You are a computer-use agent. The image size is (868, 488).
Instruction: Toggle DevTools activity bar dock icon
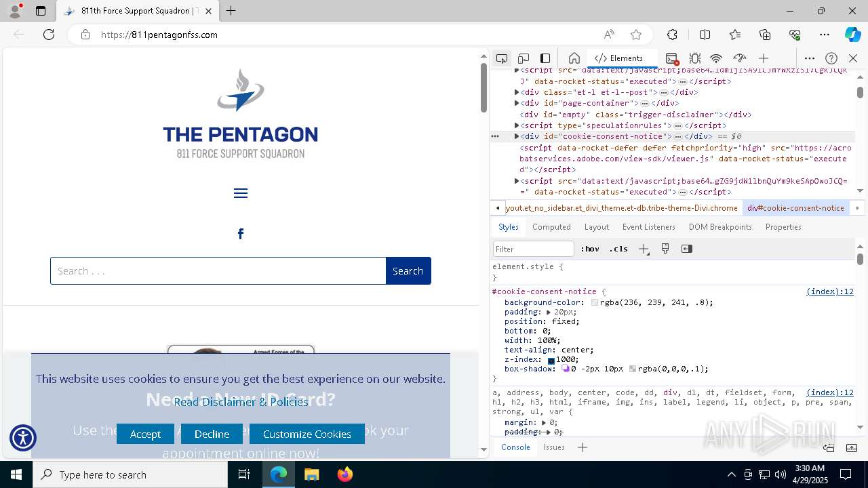pos(545,58)
